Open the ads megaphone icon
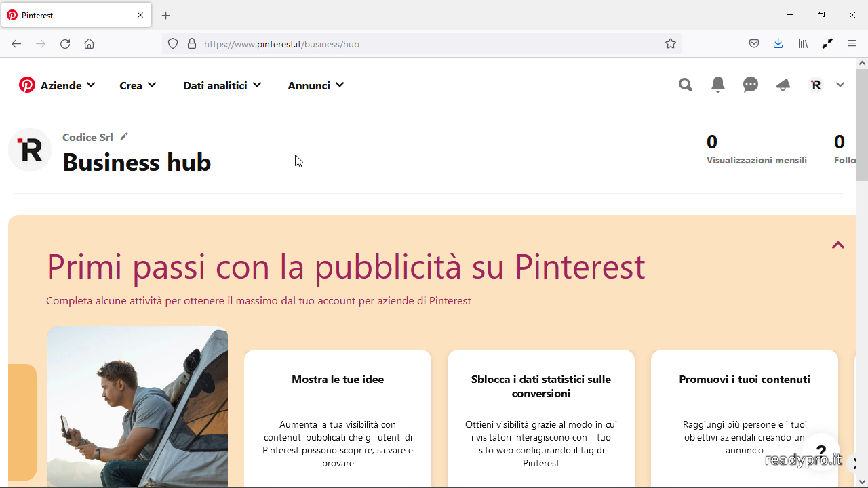 click(783, 85)
